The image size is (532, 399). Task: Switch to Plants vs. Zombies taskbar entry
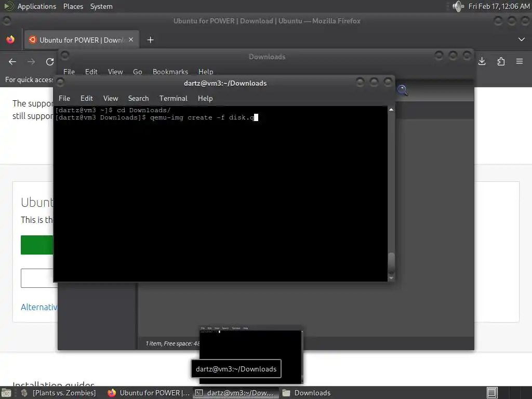point(58,393)
